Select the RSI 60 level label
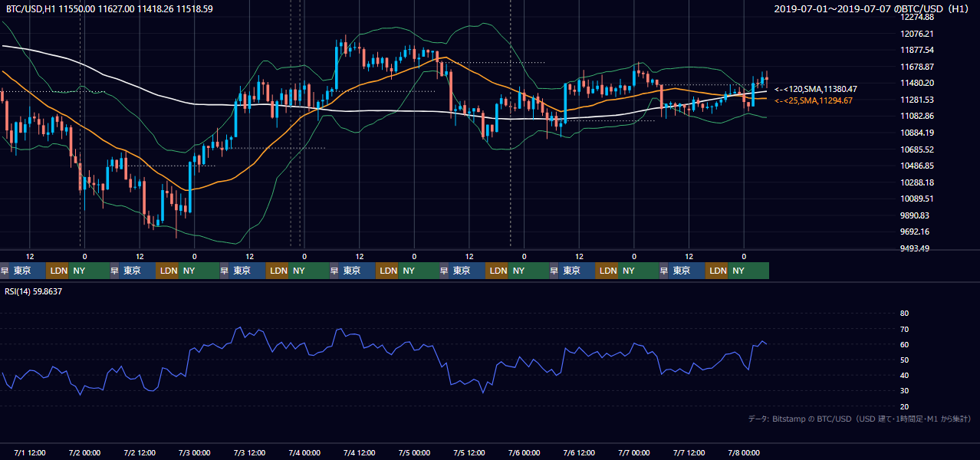This screenshot has width=980, height=460. tap(904, 344)
